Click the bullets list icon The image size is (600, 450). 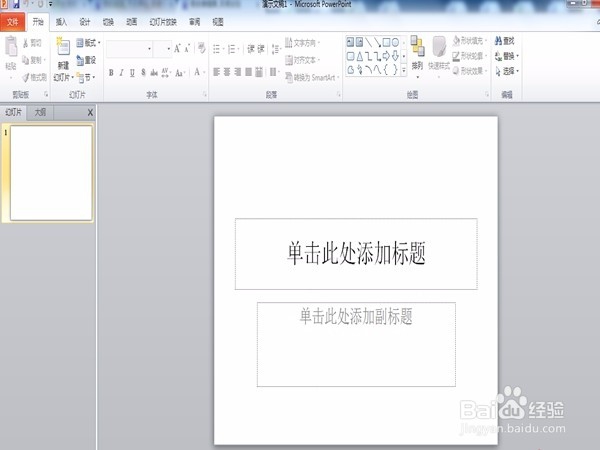(x=218, y=49)
